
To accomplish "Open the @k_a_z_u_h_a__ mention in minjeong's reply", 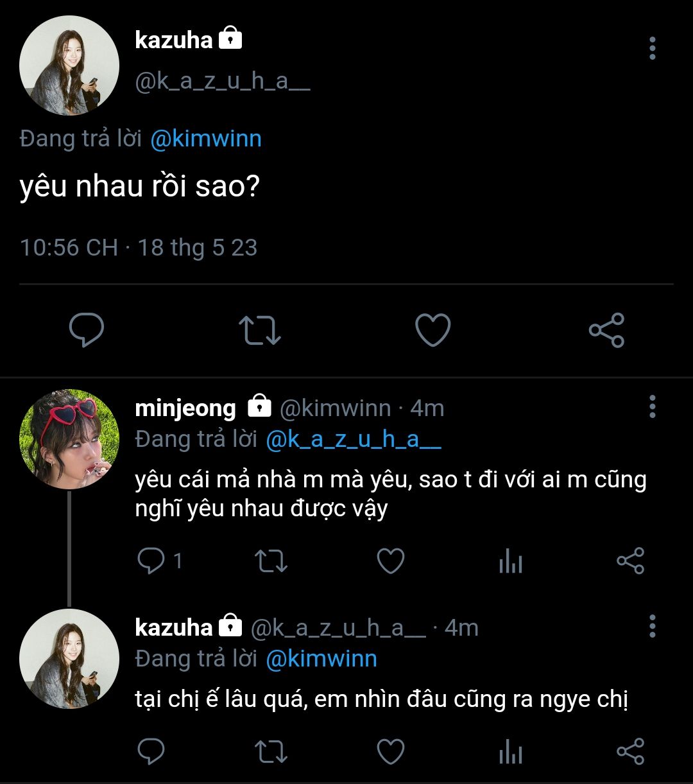I will click(x=354, y=439).
